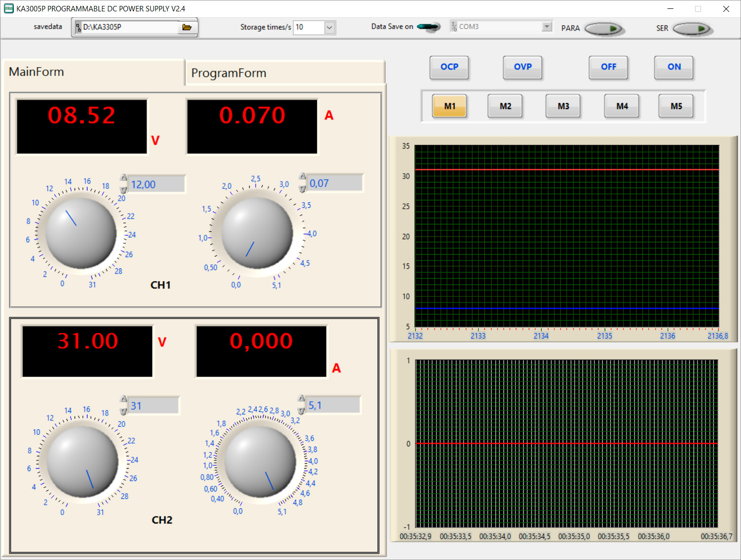
Task: Toggle the Data Save on switch
Action: tap(429, 27)
